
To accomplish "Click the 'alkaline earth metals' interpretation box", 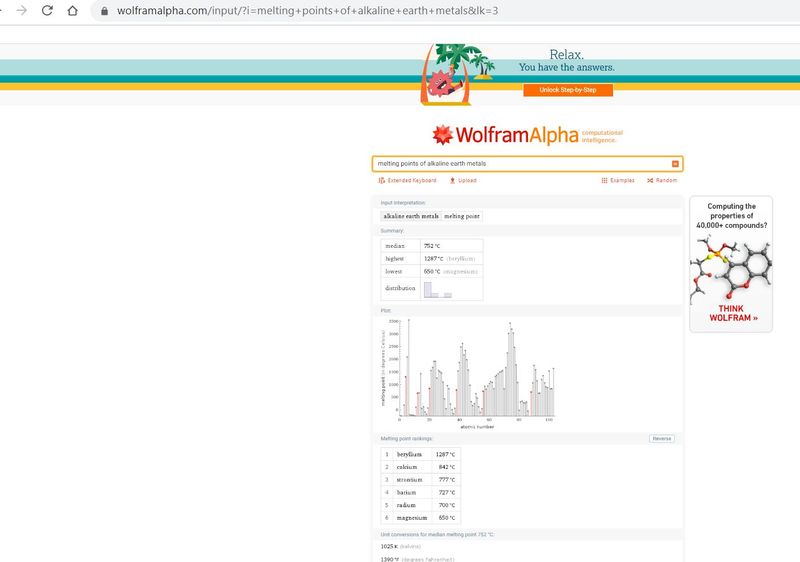I will (410, 216).
